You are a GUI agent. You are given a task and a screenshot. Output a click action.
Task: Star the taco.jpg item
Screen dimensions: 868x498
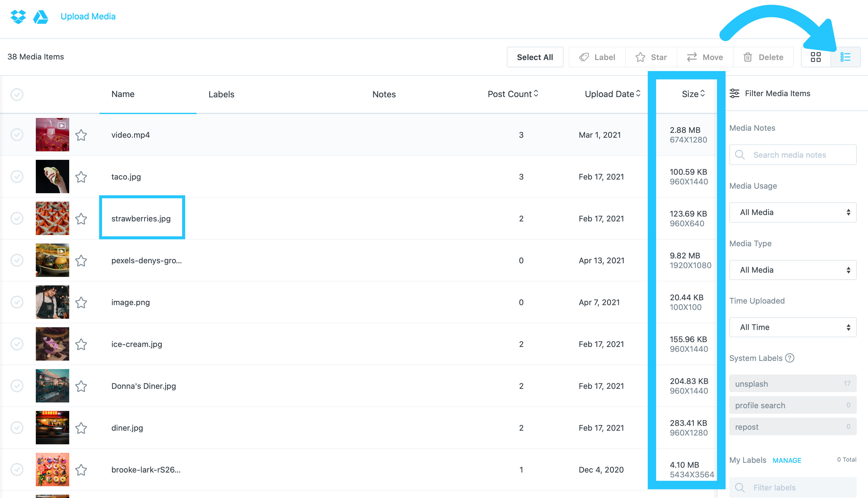(x=81, y=177)
